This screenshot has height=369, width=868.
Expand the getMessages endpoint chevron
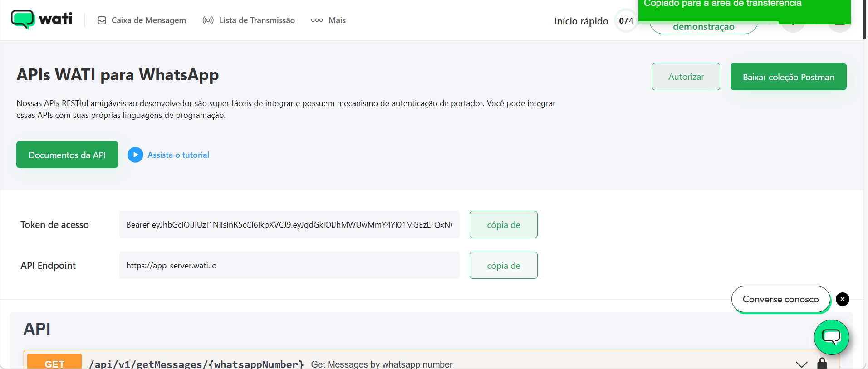tap(802, 364)
